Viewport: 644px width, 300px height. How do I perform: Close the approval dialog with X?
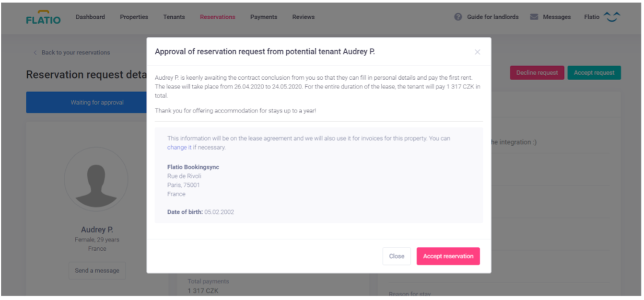[477, 52]
